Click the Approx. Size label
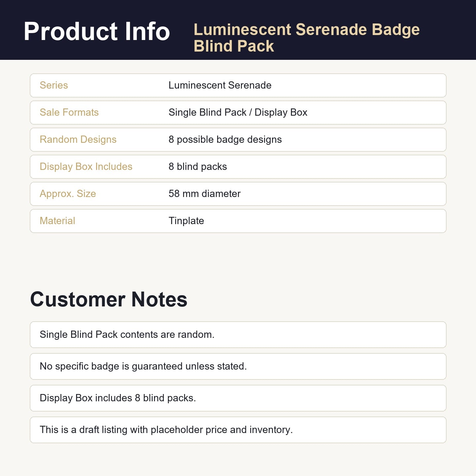 pyautogui.click(x=68, y=194)
